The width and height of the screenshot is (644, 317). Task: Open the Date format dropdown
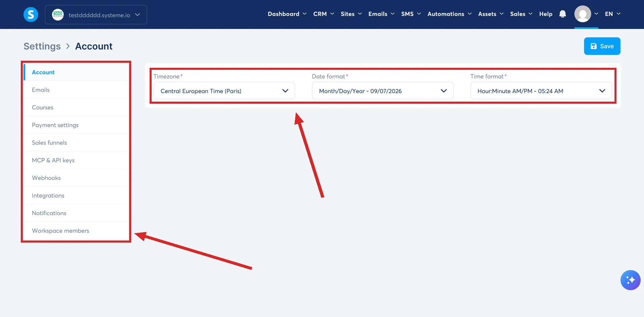point(383,91)
